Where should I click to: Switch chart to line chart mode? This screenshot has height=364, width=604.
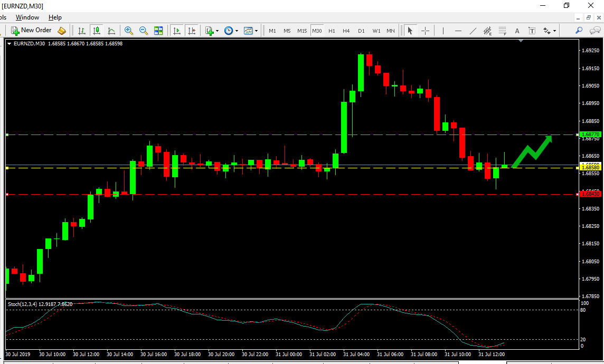[x=111, y=31]
